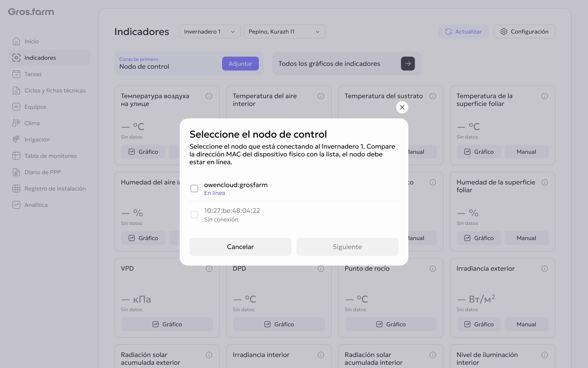Open Equipos in the sidebar
The image size is (588, 368).
coord(49,107)
